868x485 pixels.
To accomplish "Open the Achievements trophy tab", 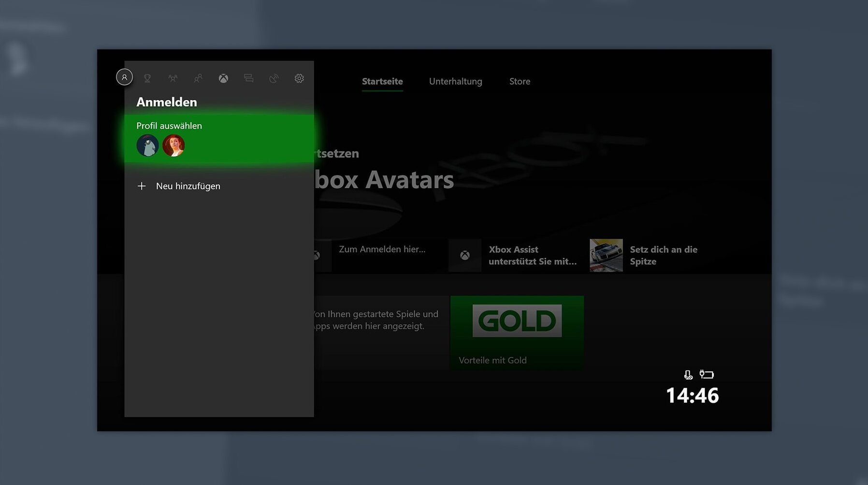I will click(x=147, y=78).
